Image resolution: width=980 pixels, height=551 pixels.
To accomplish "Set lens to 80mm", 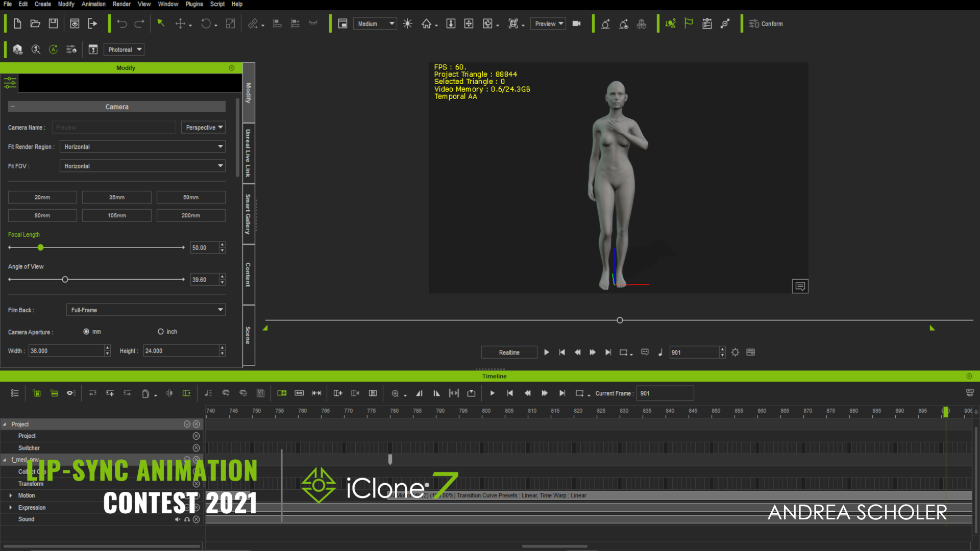I will coord(42,216).
